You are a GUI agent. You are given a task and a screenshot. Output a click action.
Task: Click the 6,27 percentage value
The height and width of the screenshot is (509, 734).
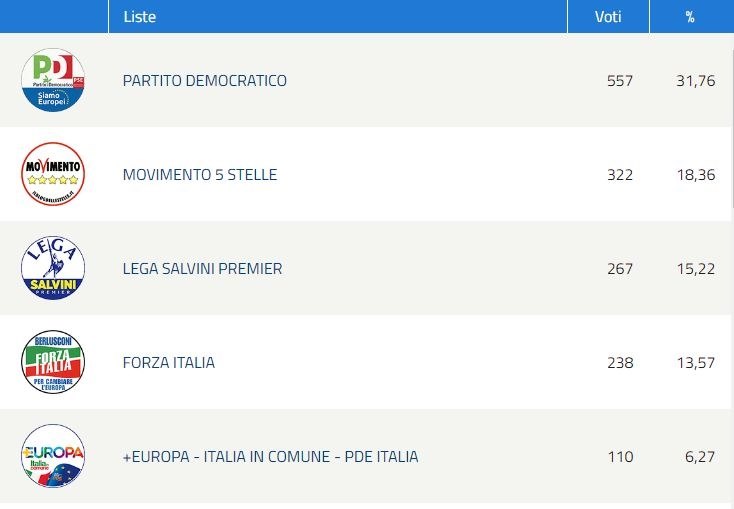click(700, 457)
